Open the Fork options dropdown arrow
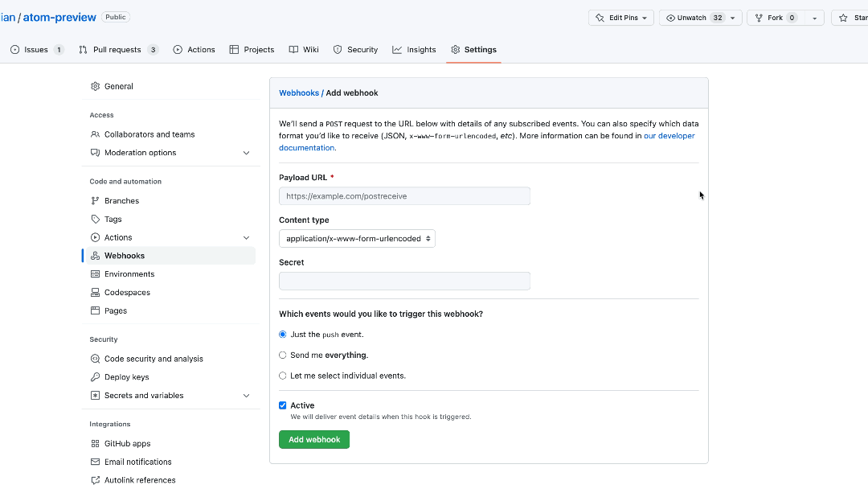 814,18
